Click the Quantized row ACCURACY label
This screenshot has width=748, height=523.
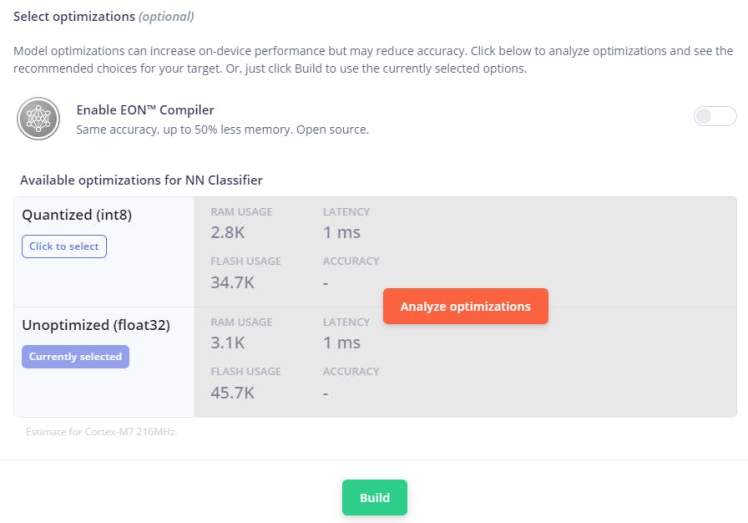click(x=351, y=261)
